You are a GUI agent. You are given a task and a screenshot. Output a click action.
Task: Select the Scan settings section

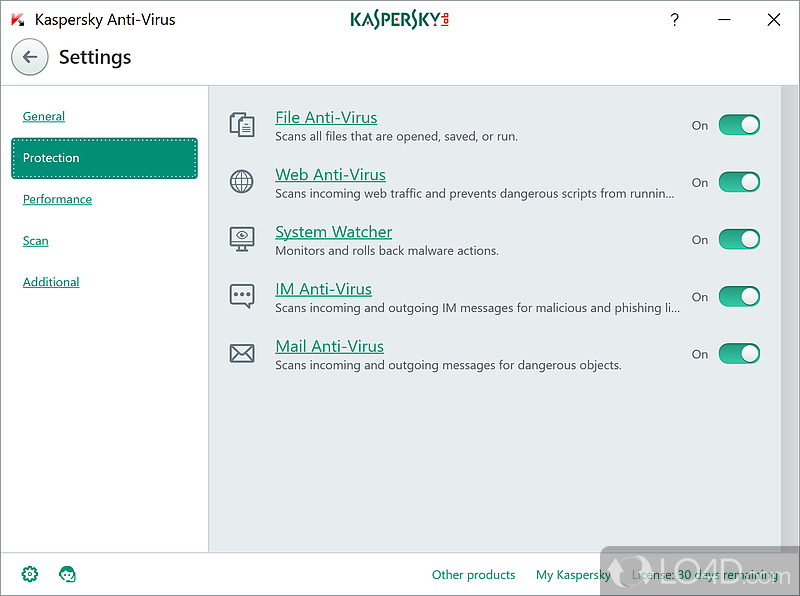coord(36,240)
